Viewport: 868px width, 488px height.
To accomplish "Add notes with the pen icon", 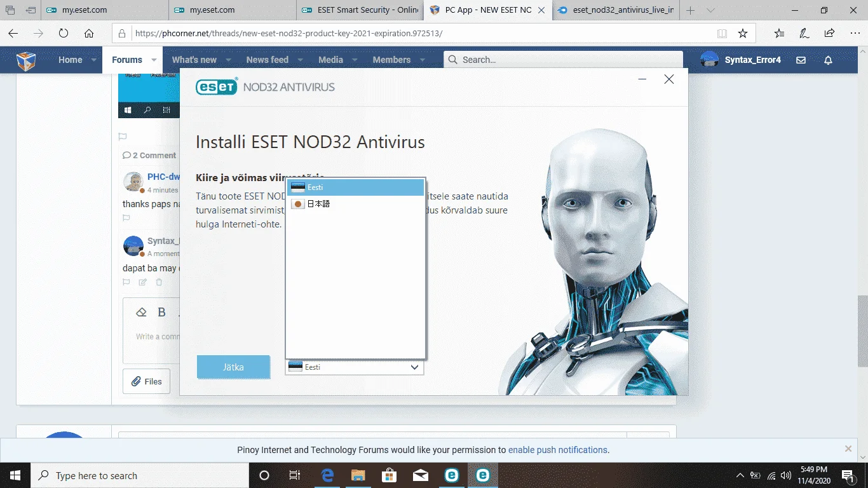I will (804, 34).
